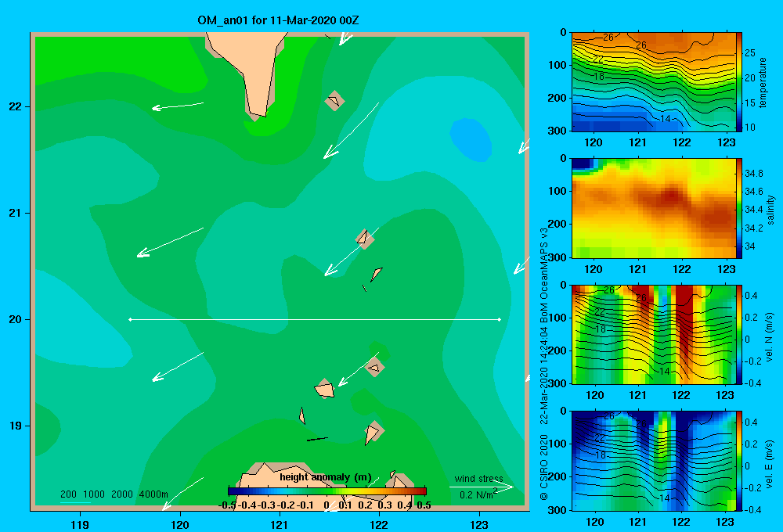
Task: Click the title "OM_an01 for 11-Mar-2020 00Z"
Action: tap(278, 20)
